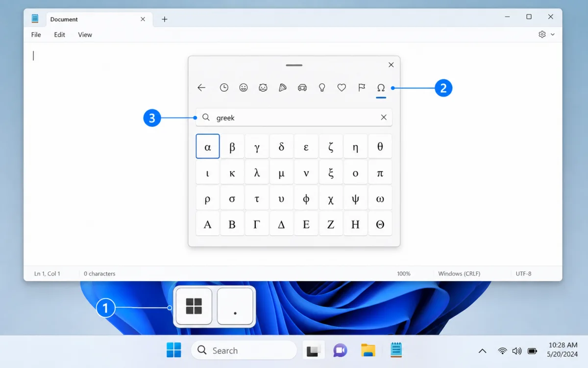
Task: Insert lowercase mu μ
Action: pos(281,172)
